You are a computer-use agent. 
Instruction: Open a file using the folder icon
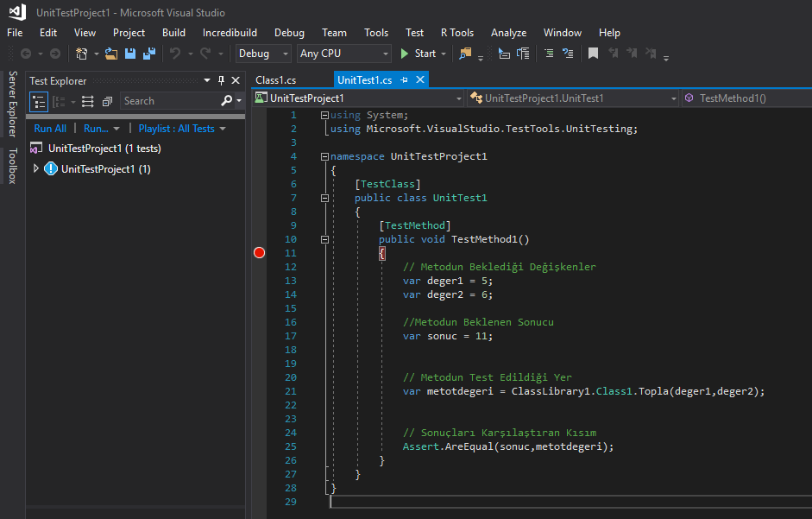(x=110, y=54)
